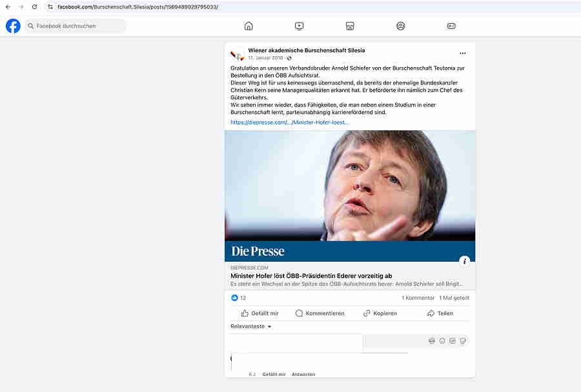Open the Die Presse article preview image
Image resolution: width=581 pixels, height=392 pixels.
pos(350,196)
